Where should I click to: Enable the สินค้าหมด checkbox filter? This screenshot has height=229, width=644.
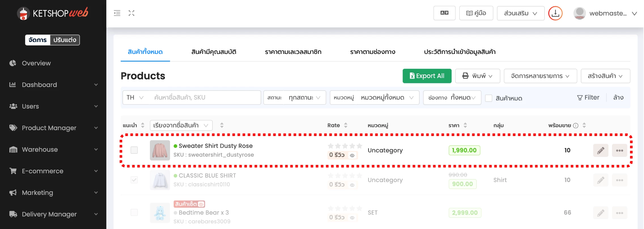coord(488,98)
